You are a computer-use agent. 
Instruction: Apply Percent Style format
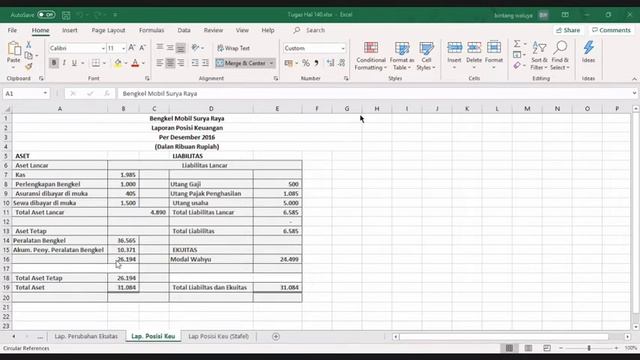click(x=306, y=63)
